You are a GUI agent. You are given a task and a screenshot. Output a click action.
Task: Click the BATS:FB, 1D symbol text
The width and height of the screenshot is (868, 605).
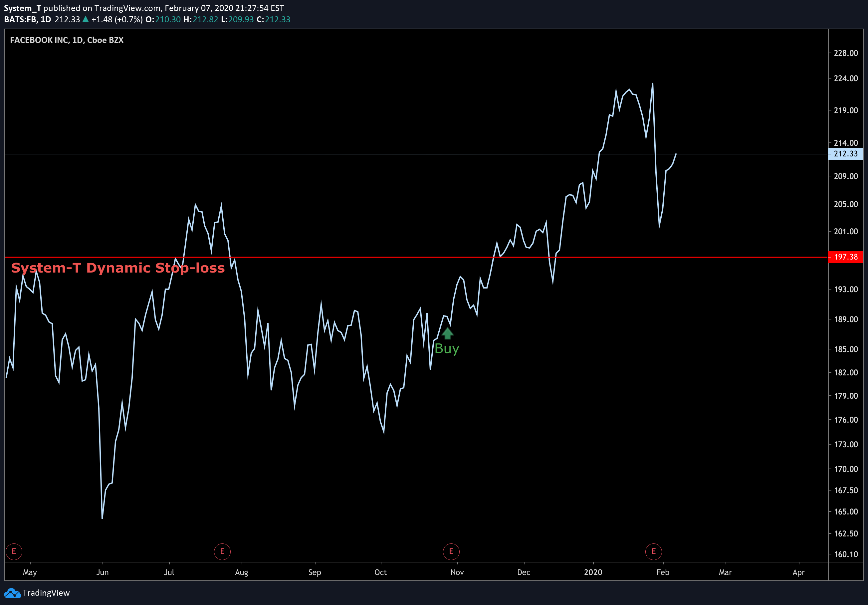coord(28,19)
